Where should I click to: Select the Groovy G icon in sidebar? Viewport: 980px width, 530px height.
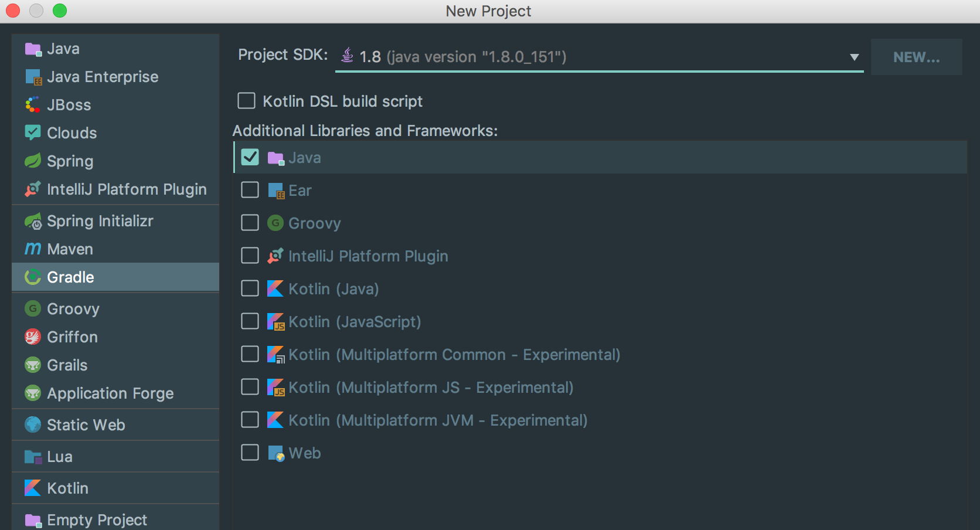pos(33,308)
